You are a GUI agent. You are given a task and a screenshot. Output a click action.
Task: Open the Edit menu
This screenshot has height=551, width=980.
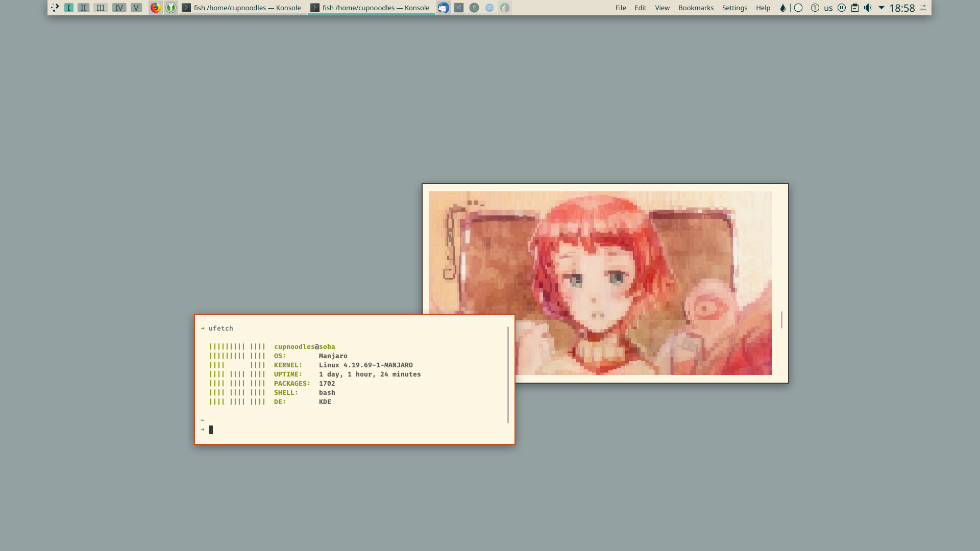(x=640, y=8)
